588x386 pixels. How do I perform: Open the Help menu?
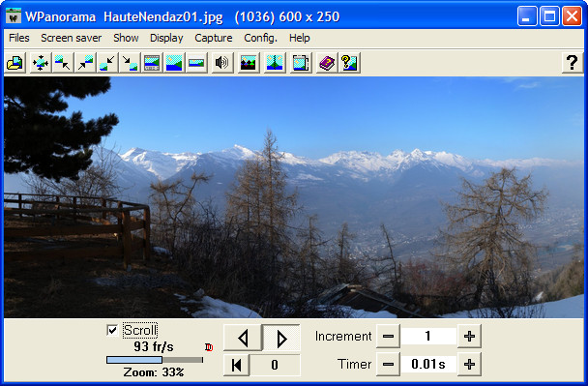tap(299, 38)
